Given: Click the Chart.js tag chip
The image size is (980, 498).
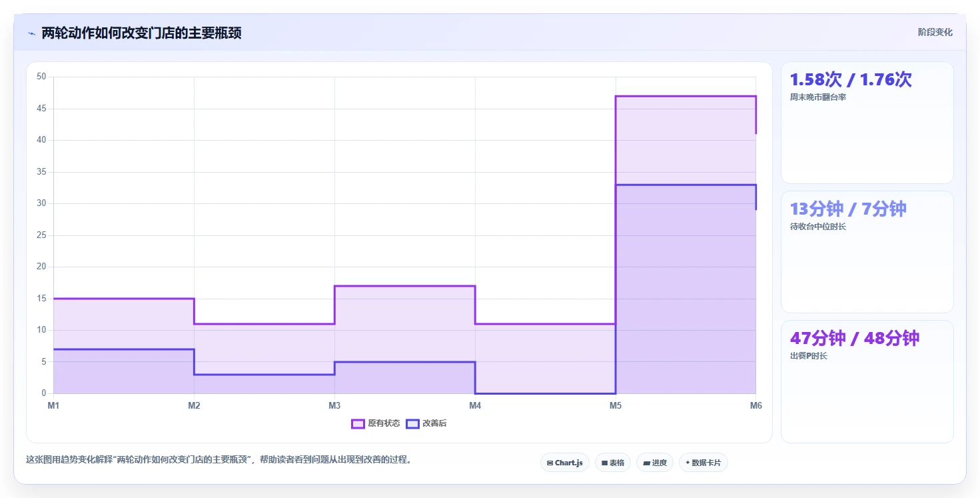Looking at the screenshot, I should pyautogui.click(x=565, y=463).
